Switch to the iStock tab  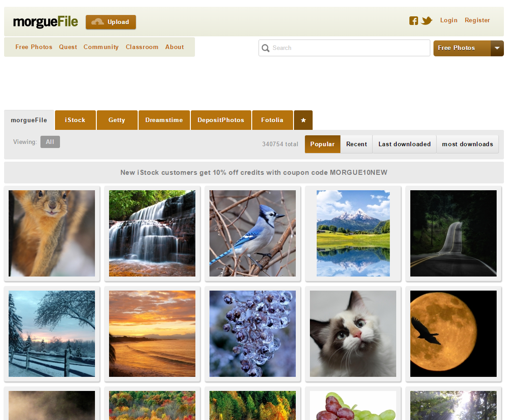coord(75,120)
